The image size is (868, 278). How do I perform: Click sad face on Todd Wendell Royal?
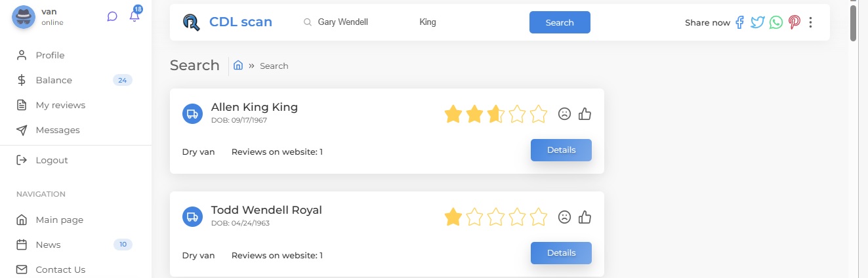point(564,217)
